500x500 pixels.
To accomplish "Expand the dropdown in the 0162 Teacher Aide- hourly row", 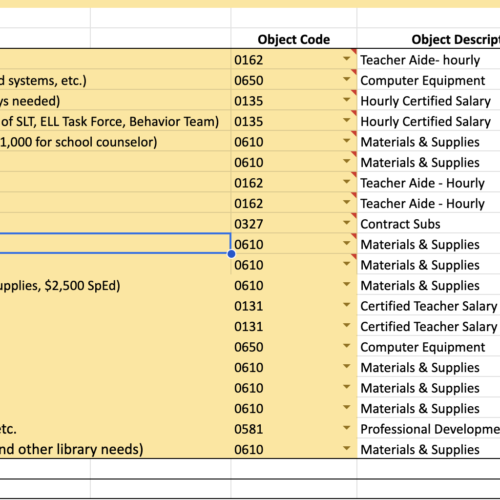I will (x=346, y=59).
